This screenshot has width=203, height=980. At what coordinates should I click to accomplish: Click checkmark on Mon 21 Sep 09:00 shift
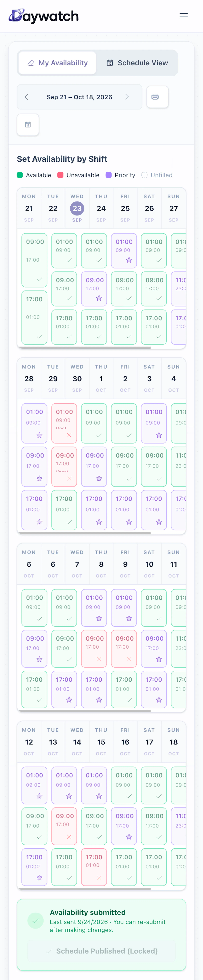click(x=39, y=279)
